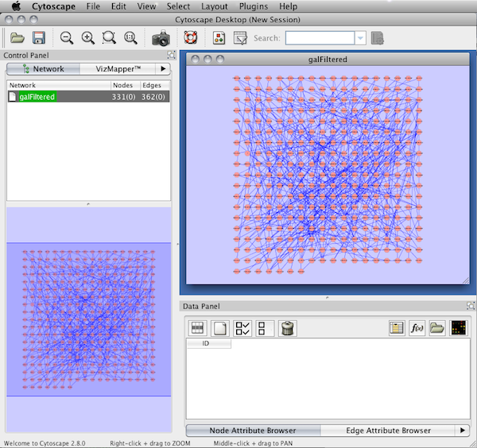Zoom in using the plus magnifier

87,37
